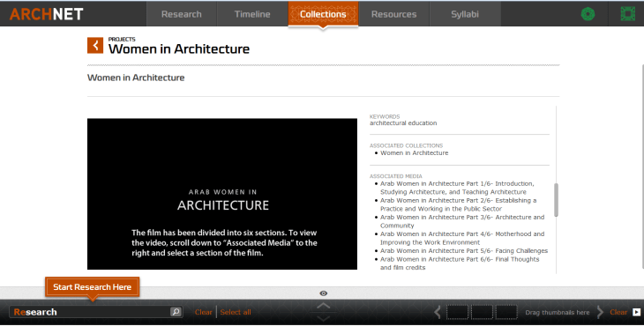Image resolution: width=644 pixels, height=326 pixels.
Task: Click the ARCHNET logo
Action: [46, 14]
